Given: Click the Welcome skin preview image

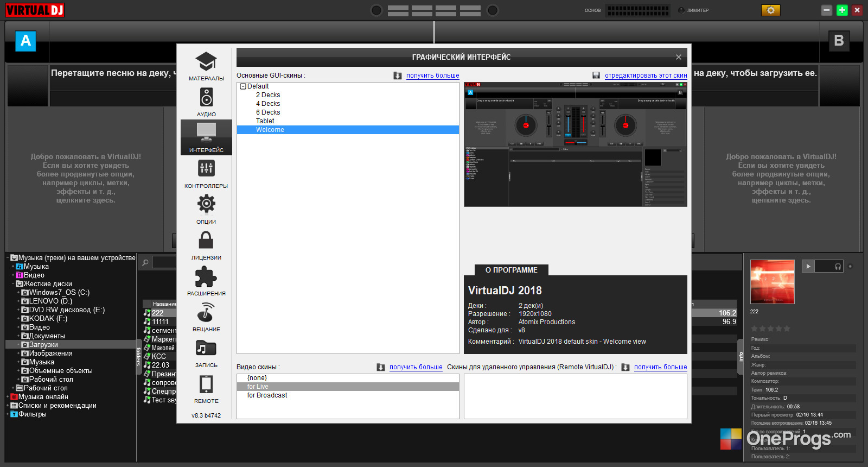Looking at the screenshot, I should coord(576,144).
